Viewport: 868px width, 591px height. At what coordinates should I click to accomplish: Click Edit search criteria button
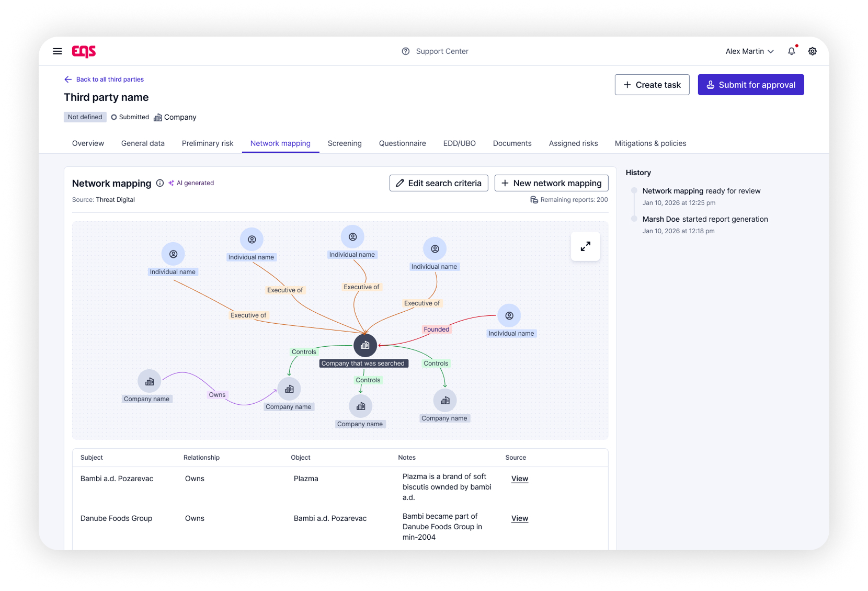[x=439, y=183]
